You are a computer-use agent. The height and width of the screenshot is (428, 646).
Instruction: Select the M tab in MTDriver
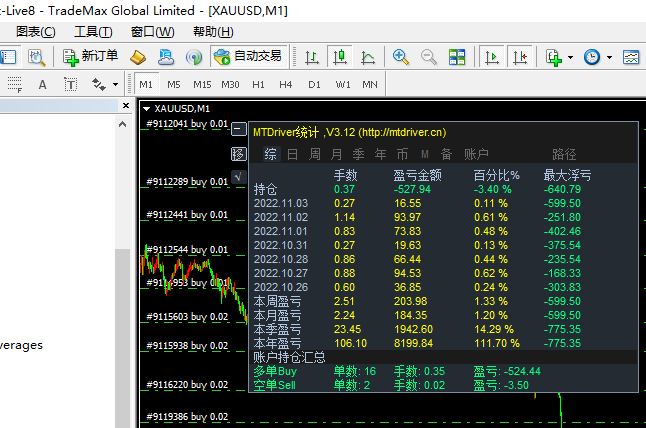coord(425,154)
